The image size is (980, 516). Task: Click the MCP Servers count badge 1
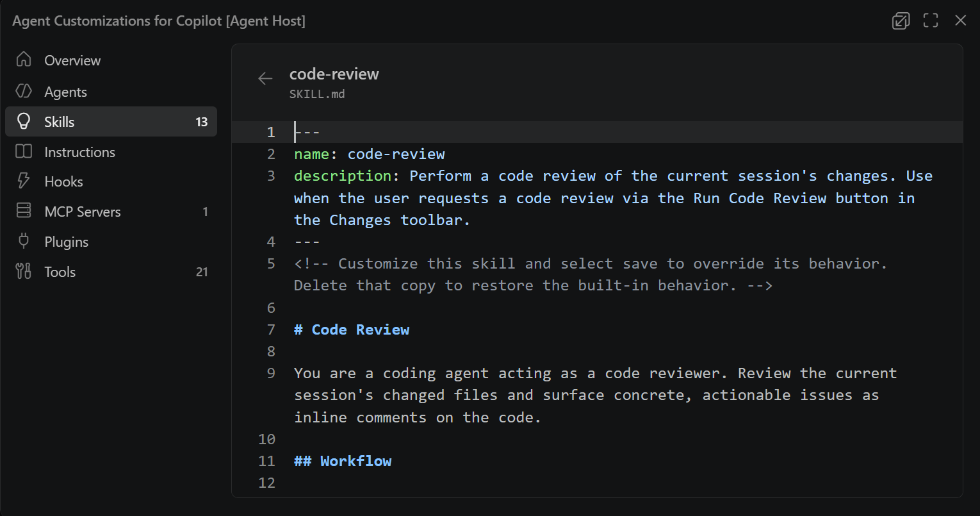(x=205, y=212)
